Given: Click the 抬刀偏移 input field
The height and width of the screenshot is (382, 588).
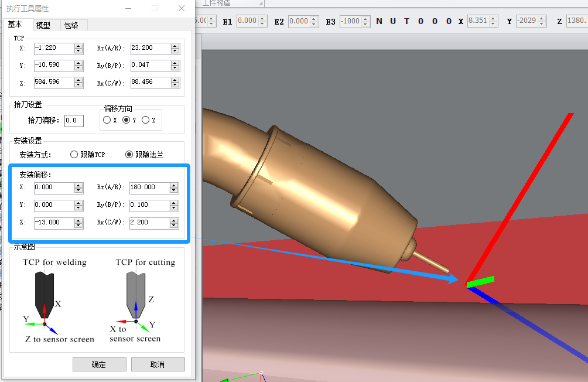Looking at the screenshot, I should (74, 121).
